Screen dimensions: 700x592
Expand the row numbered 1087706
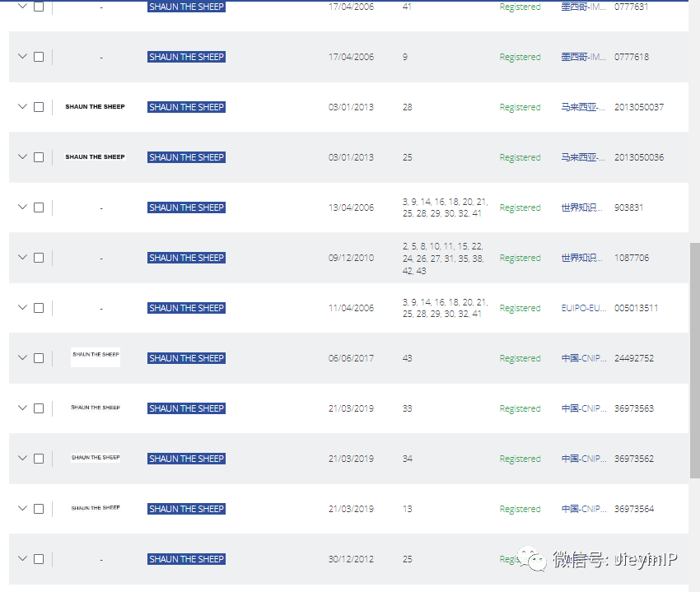point(22,257)
